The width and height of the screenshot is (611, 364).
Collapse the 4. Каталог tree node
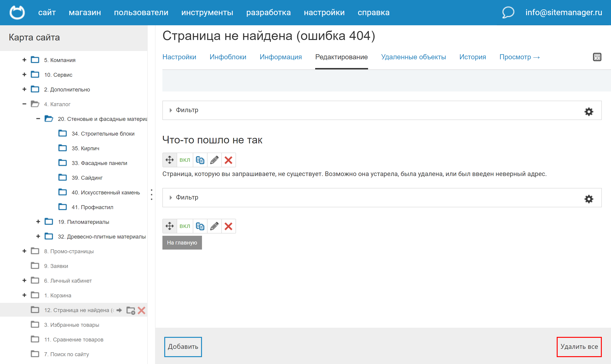click(24, 104)
